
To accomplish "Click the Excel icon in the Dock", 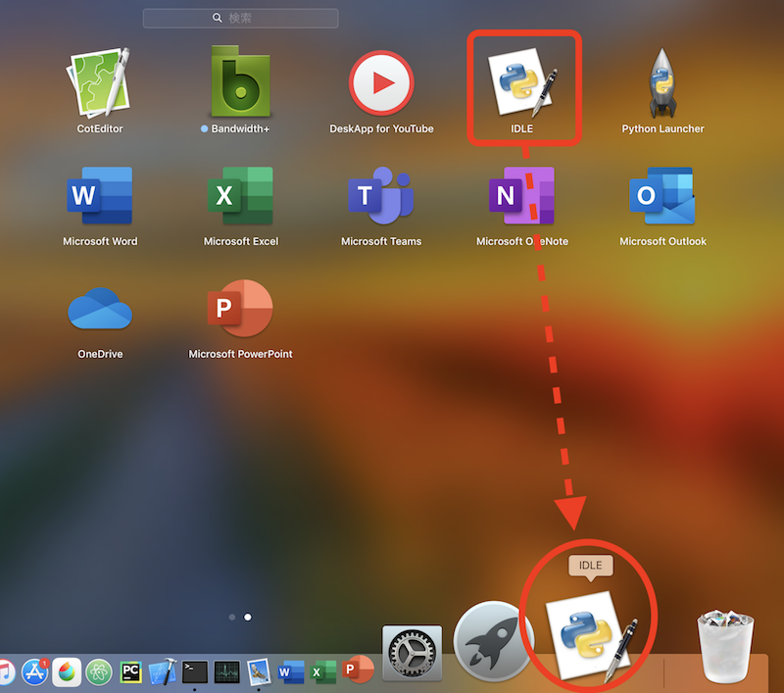I will 323,671.
